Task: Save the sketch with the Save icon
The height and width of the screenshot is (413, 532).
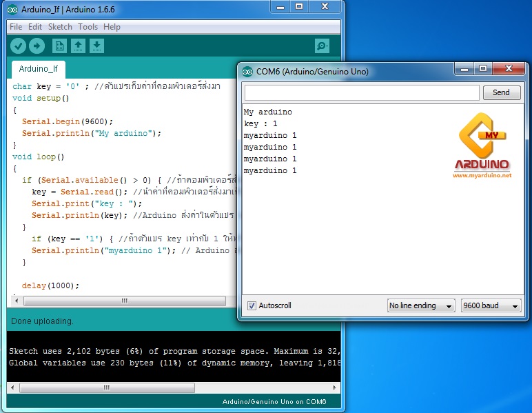Action: (97, 46)
